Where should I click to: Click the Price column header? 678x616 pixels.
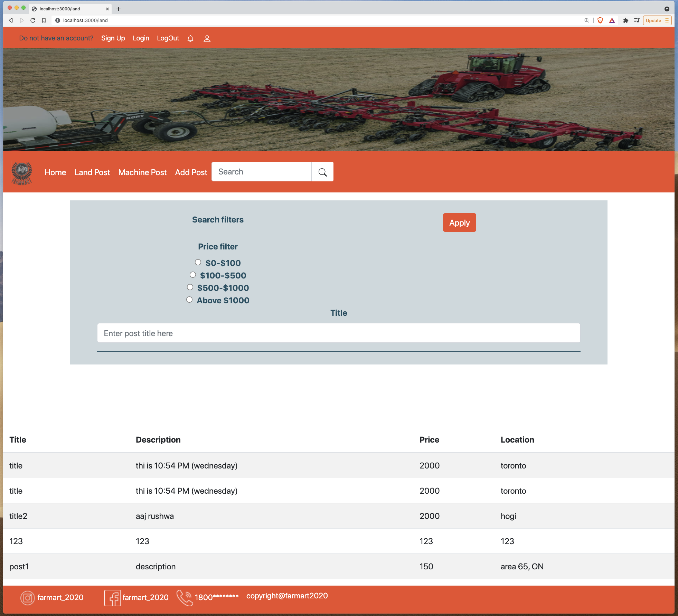430,440
